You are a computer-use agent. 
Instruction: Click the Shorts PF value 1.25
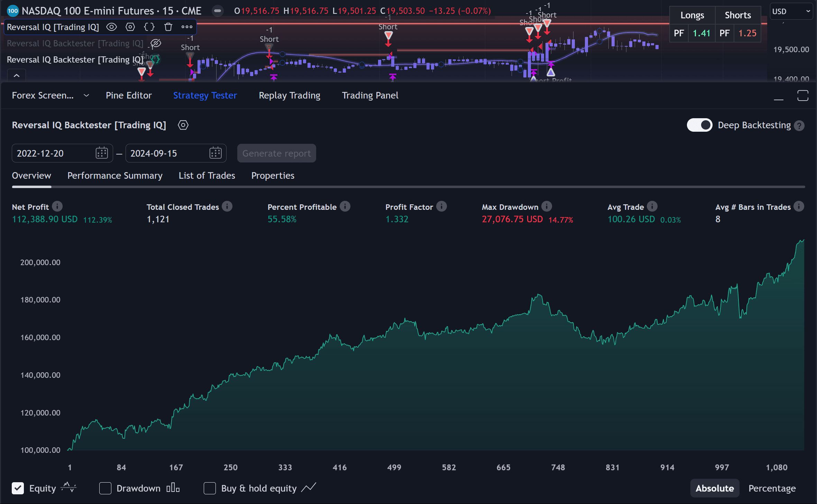click(x=747, y=33)
